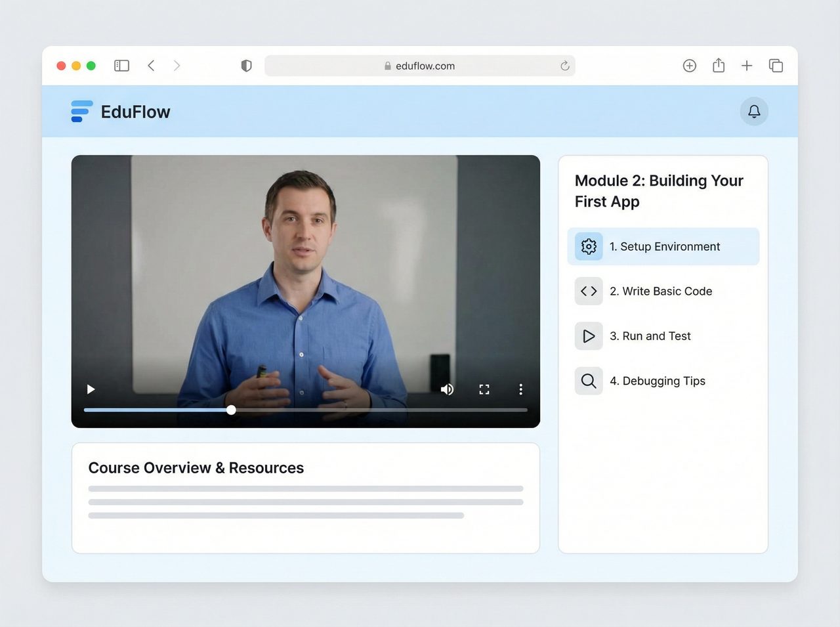This screenshot has width=840, height=627.
Task: Toggle the browser sidebar
Action: pyautogui.click(x=121, y=66)
